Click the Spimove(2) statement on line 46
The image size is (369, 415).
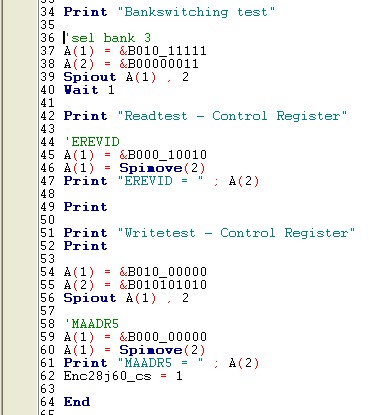point(134,168)
